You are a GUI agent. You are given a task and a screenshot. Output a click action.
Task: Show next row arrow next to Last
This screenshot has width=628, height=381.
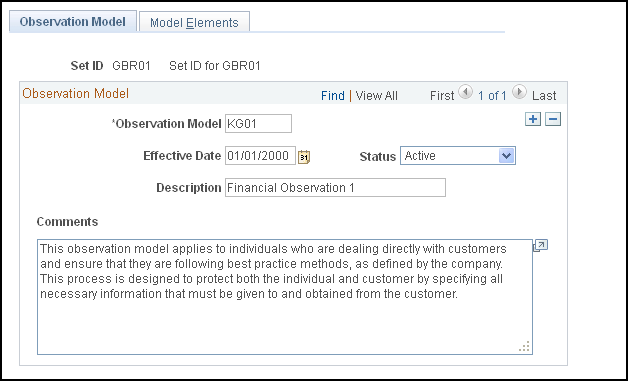tap(519, 92)
